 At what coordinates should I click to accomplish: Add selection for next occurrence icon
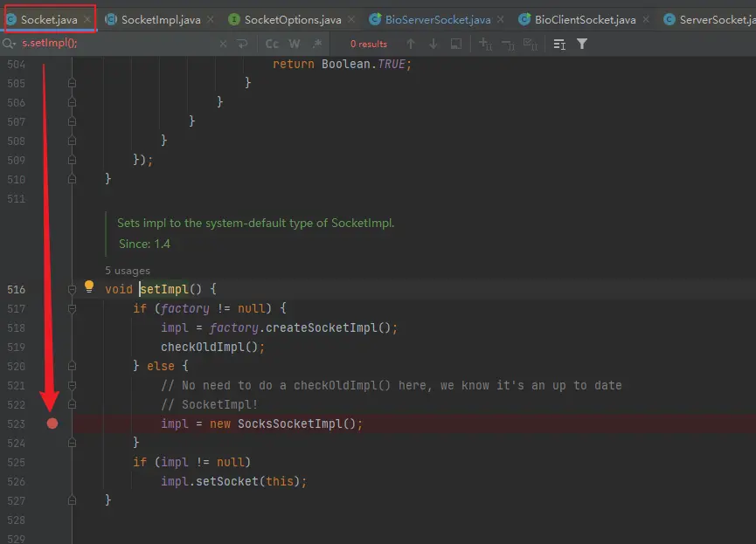pos(485,44)
